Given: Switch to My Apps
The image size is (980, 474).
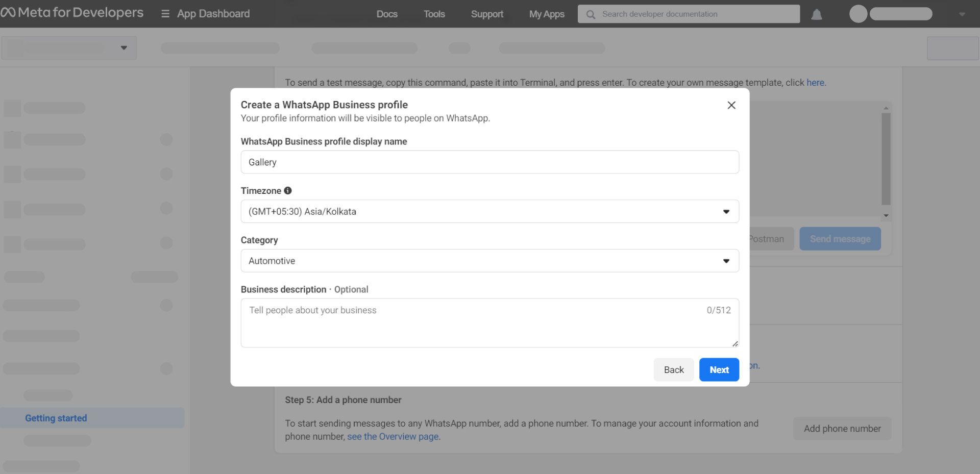Looking at the screenshot, I should pyautogui.click(x=546, y=14).
